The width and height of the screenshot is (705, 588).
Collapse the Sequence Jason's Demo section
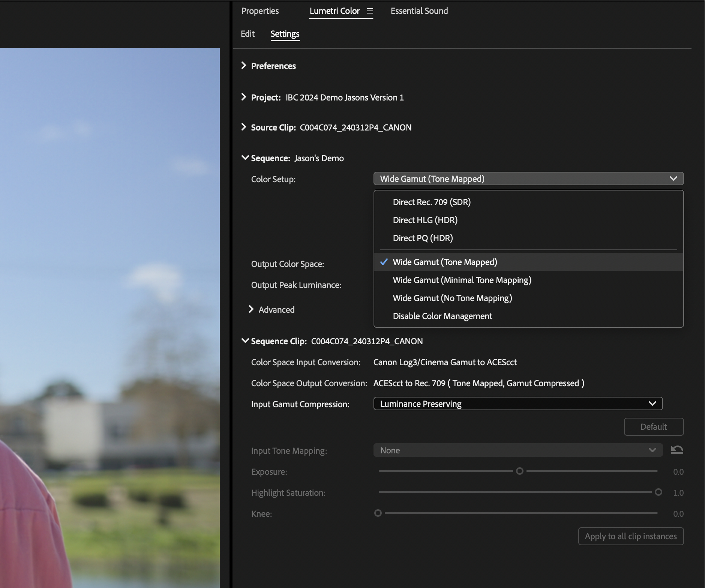(x=245, y=158)
